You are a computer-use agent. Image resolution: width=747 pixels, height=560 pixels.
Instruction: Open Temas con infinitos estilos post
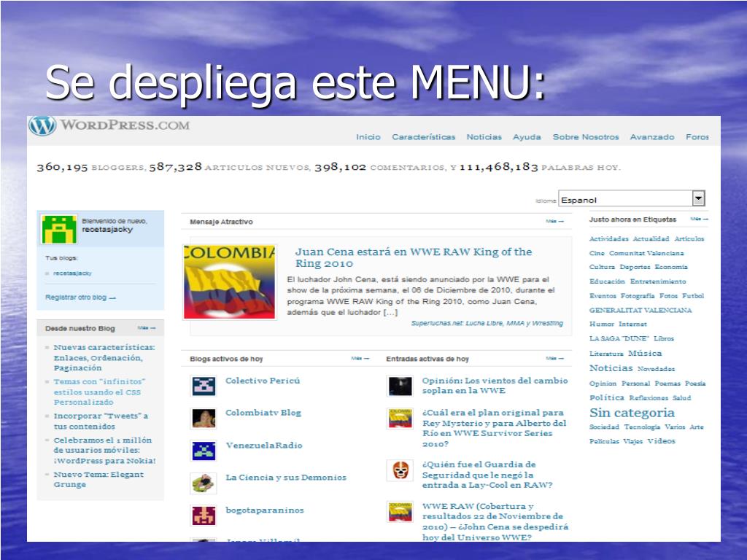click(99, 392)
